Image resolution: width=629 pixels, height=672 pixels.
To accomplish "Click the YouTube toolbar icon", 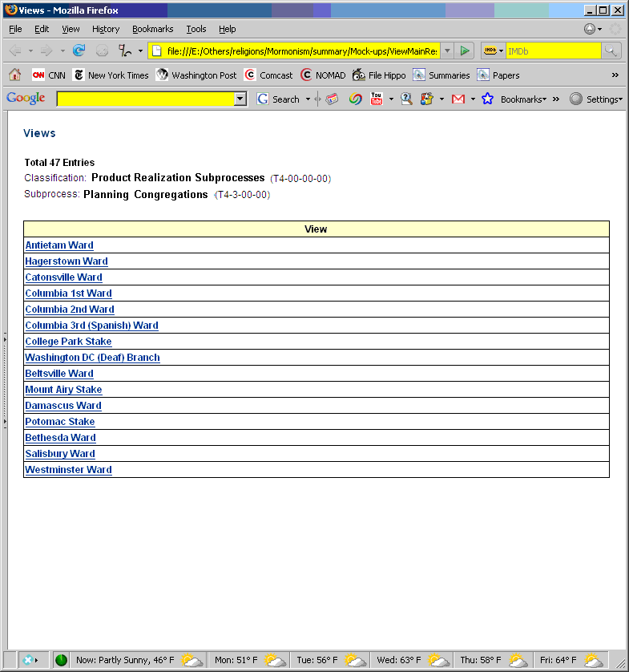I will [377, 99].
